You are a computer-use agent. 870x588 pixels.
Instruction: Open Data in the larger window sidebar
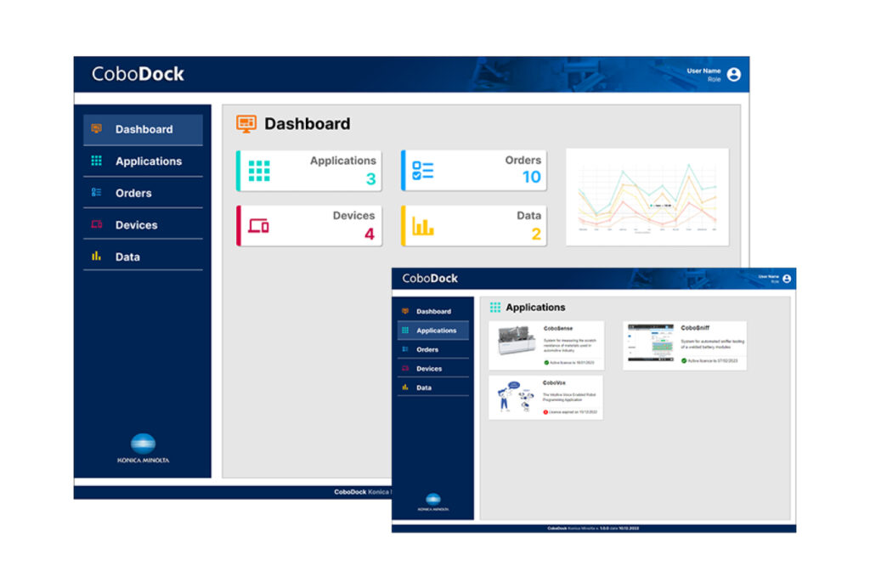tap(127, 257)
